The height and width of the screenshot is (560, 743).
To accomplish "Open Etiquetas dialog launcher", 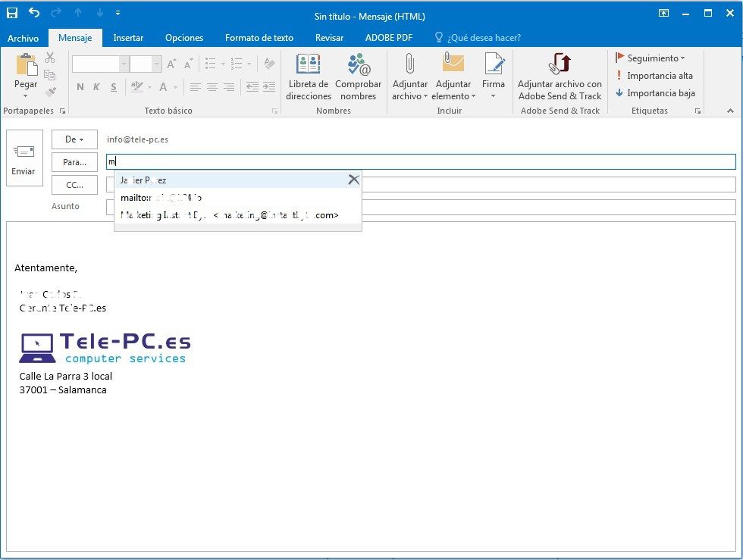I will click(698, 111).
